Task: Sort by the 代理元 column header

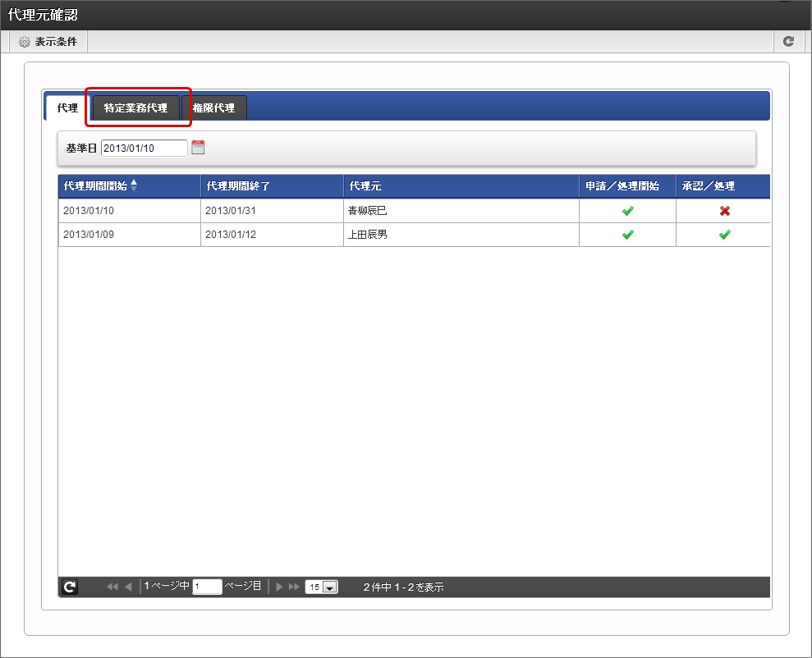Action: [x=461, y=185]
